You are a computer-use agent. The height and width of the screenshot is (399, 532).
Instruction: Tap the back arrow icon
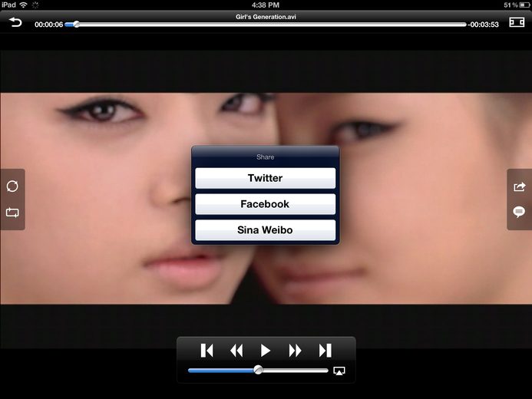pyautogui.click(x=15, y=22)
